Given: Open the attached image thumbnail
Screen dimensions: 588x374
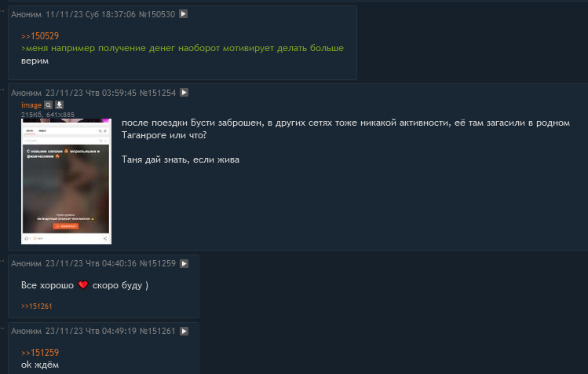Looking at the screenshot, I should pos(67,181).
